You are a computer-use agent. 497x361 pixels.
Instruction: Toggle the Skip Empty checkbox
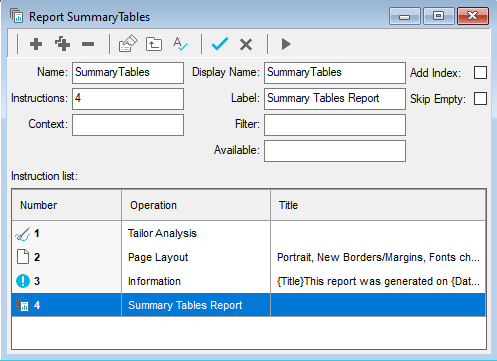[480, 99]
